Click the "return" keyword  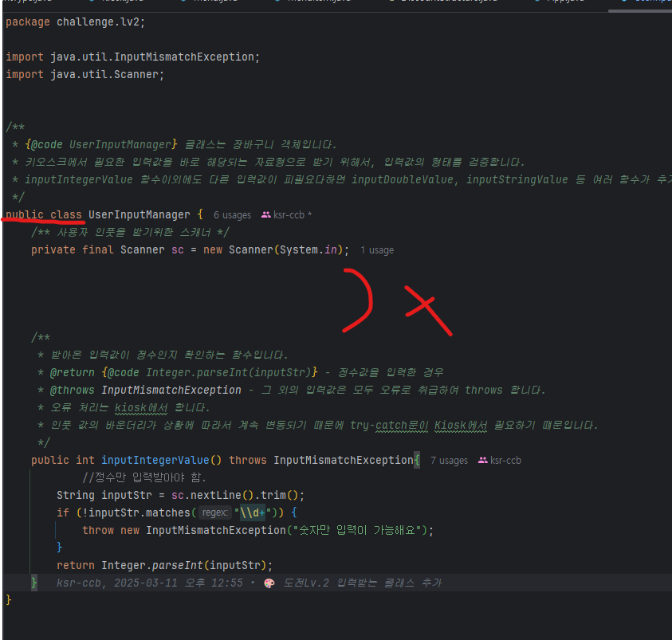click(x=76, y=565)
